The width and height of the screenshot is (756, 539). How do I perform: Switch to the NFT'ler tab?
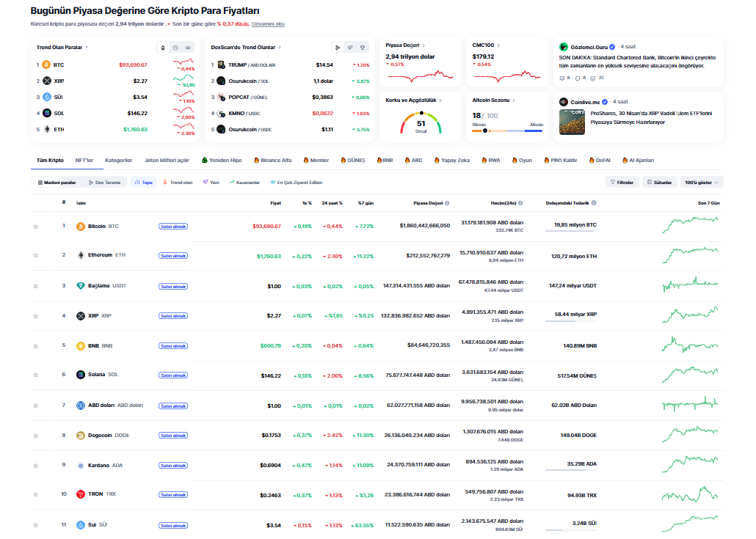84,159
